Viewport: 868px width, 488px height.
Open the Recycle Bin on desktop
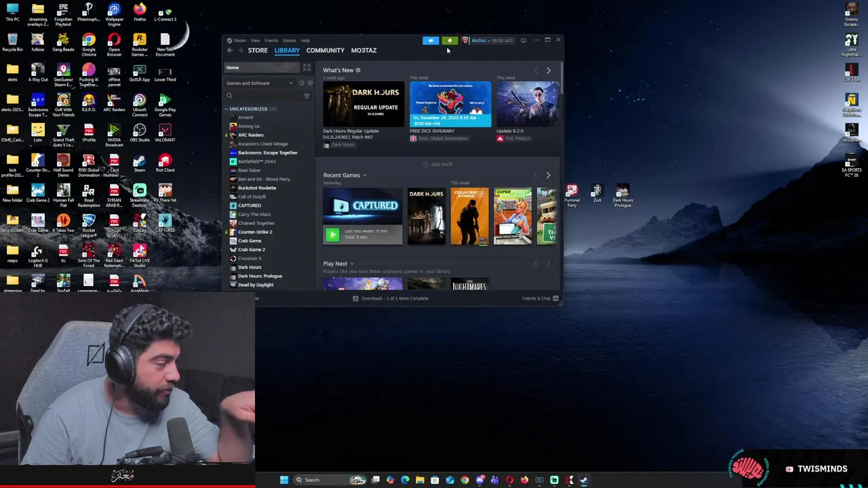(12, 42)
